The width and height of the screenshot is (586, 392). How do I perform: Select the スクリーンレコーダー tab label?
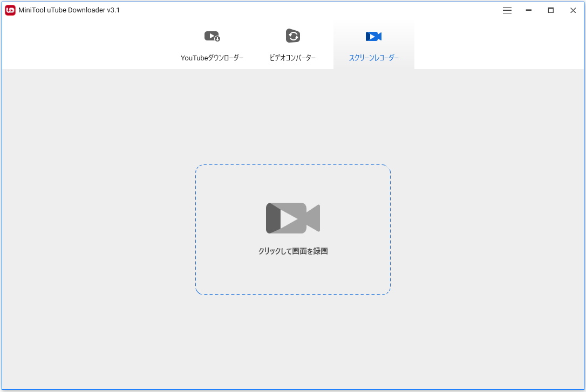pos(374,58)
